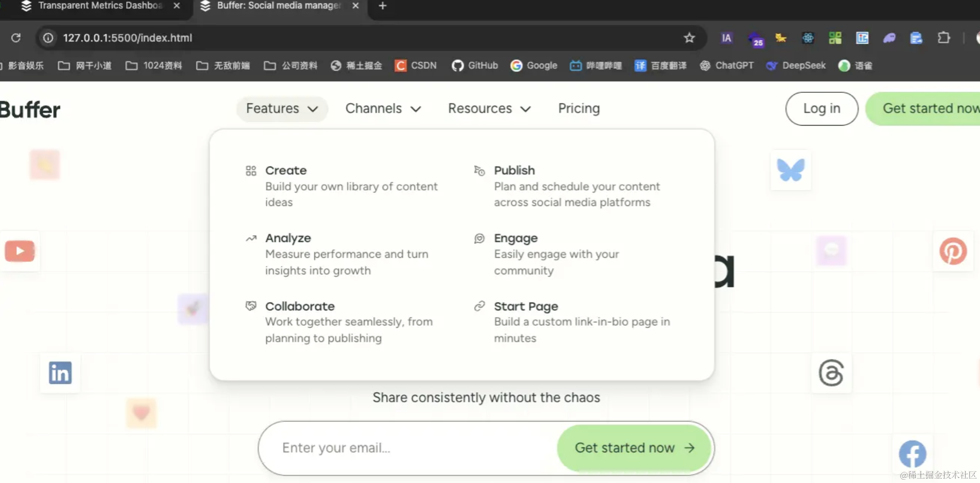
Task: Open the Pricing page
Action: point(579,109)
